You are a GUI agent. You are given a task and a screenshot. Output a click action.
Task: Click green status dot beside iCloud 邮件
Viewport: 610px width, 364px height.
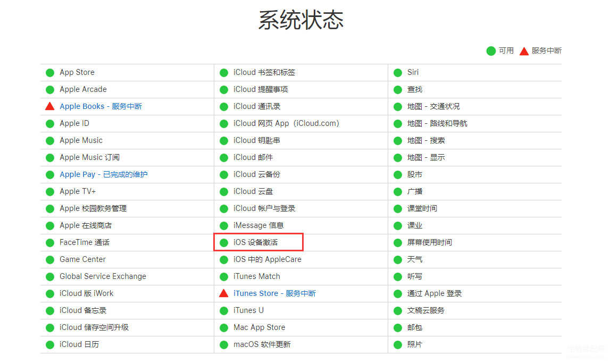click(x=224, y=158)
